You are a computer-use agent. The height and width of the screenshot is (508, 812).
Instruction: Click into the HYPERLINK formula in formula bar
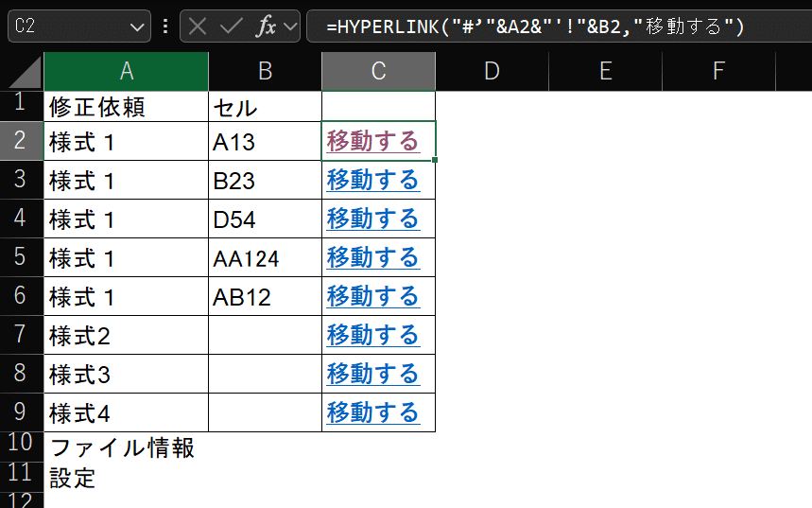535,26
